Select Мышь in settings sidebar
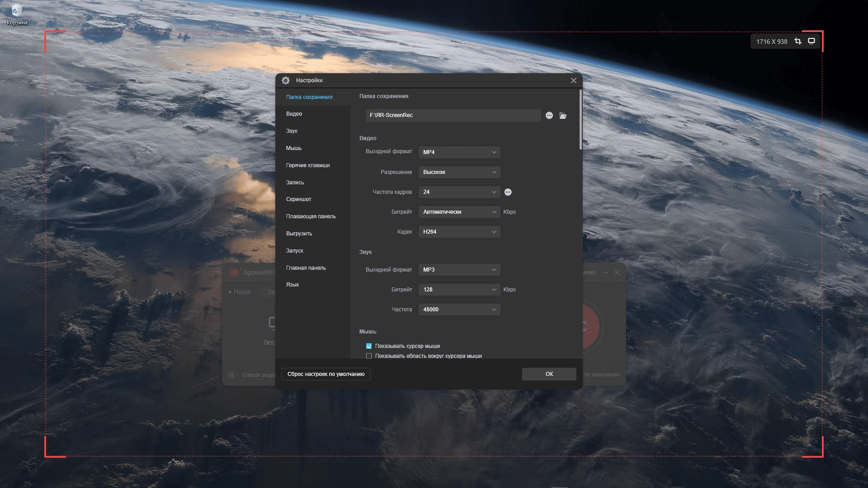 (312, 148)
